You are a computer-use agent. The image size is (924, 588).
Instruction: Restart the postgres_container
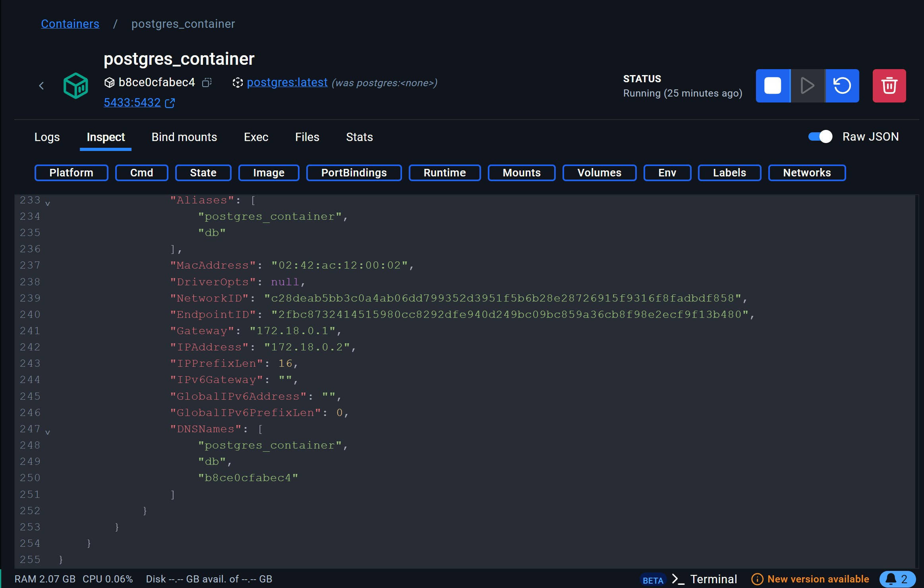842,85
